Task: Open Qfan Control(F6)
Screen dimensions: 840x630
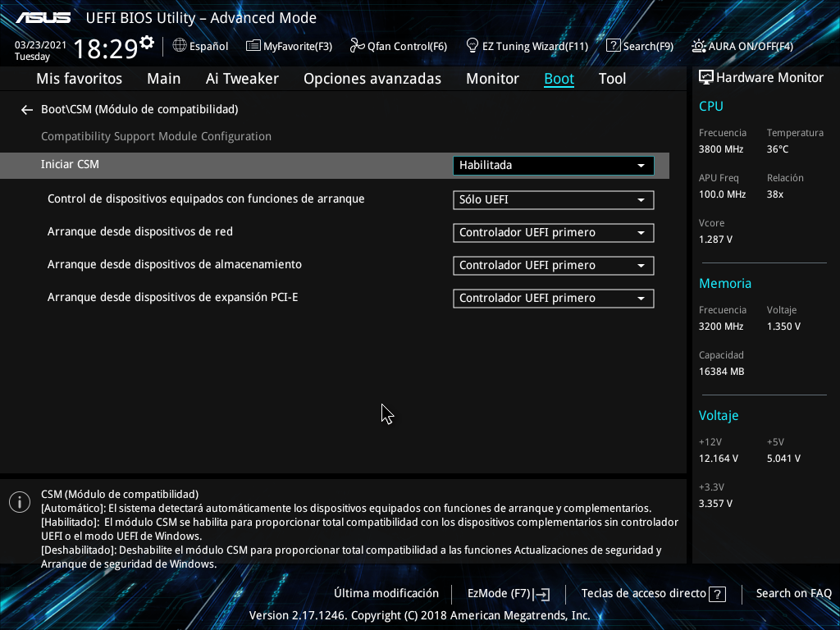Action: [399, 46]
